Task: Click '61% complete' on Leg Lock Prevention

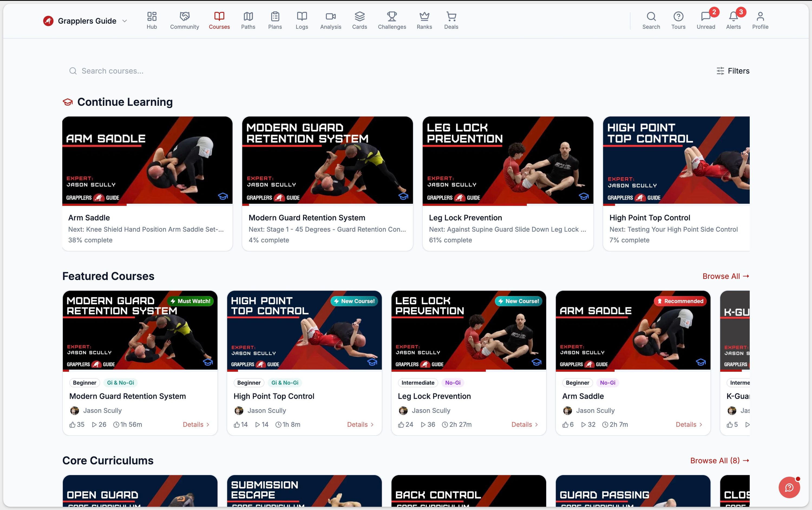Action: [x=450, y=240]
